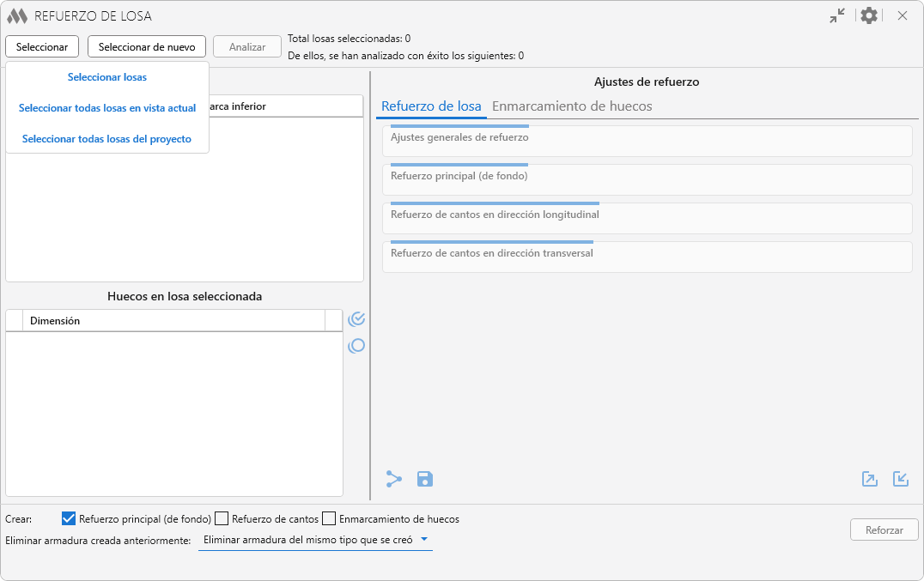Enable the Refuerzo de cantos checkbox
The image size is (924, 581).
click(222, 518)
